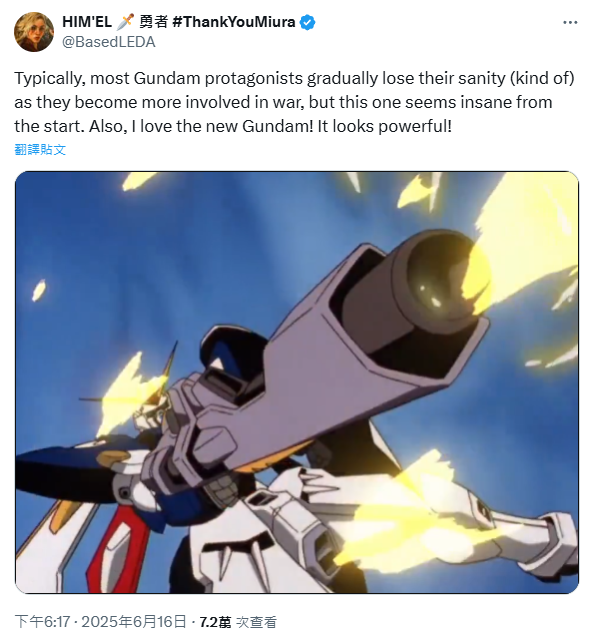593x639 pixels.
Task: Open the 7.2萬 view count
Action: click(215, 622)
